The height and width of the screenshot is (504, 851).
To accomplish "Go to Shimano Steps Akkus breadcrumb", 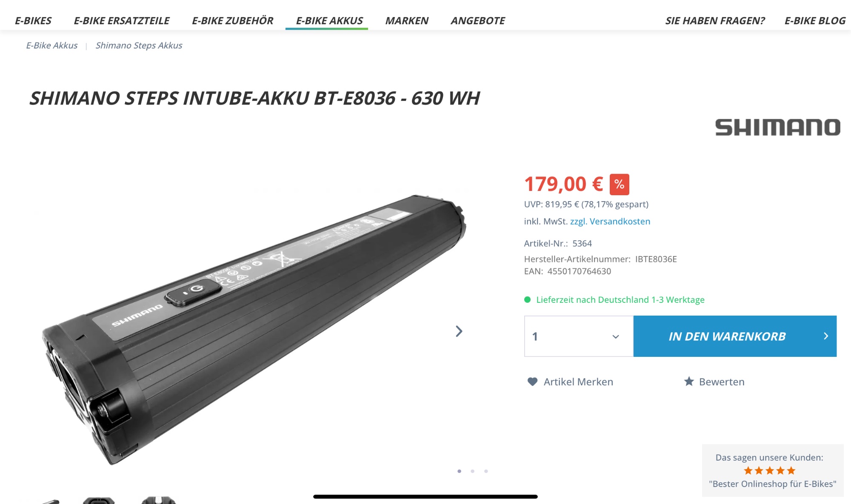I will pyautogui.click(x=139, y=45).
